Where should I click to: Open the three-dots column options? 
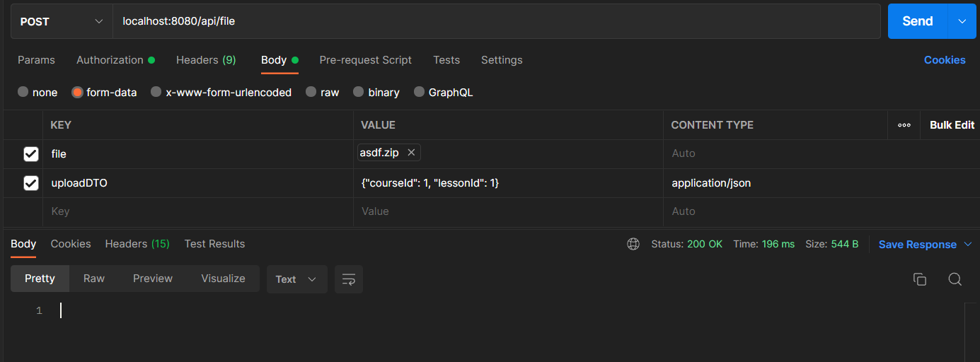[x=904, y=125]
